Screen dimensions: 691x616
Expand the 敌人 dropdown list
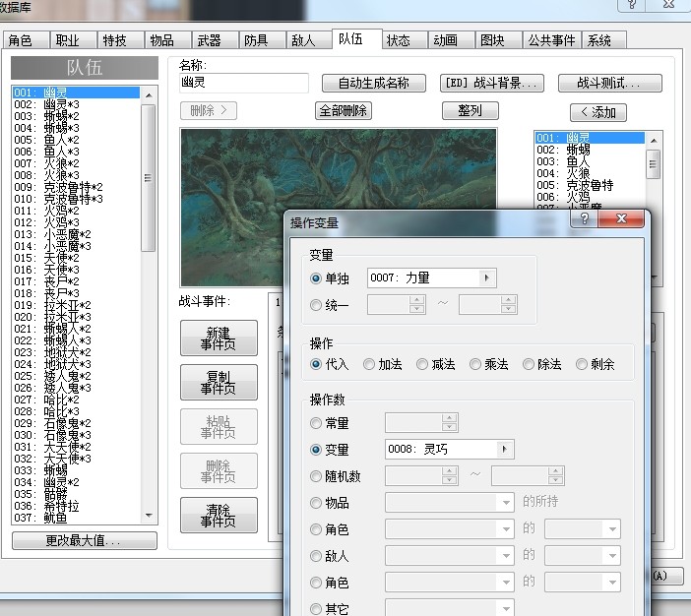click(x=506, y=556)
